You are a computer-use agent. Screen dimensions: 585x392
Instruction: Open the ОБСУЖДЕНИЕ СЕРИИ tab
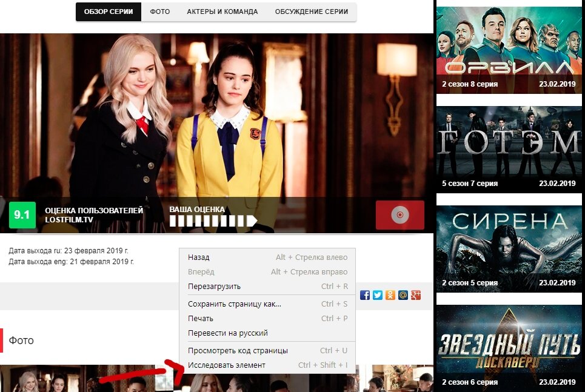tap(312, 12)
